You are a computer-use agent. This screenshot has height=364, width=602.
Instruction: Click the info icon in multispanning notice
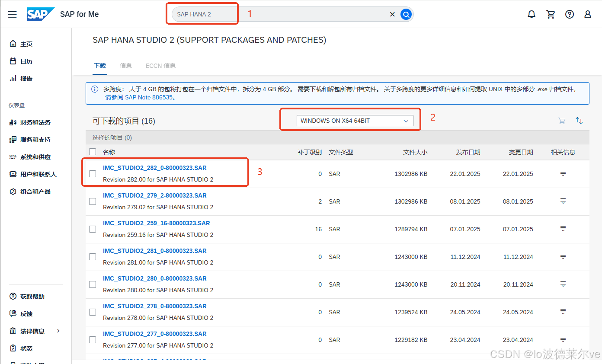coord(95,89)
